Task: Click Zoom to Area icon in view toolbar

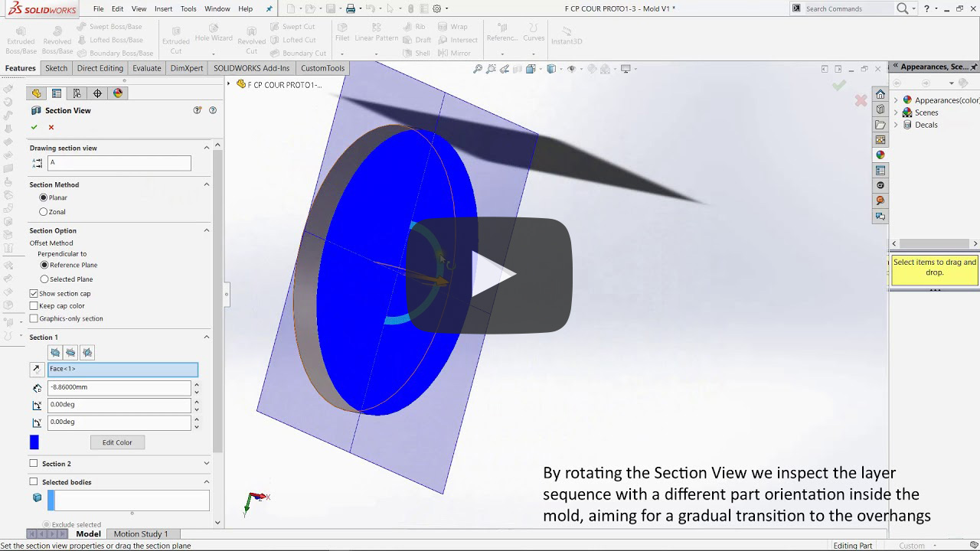Action: pyautogui.click(x=491, y=69)
